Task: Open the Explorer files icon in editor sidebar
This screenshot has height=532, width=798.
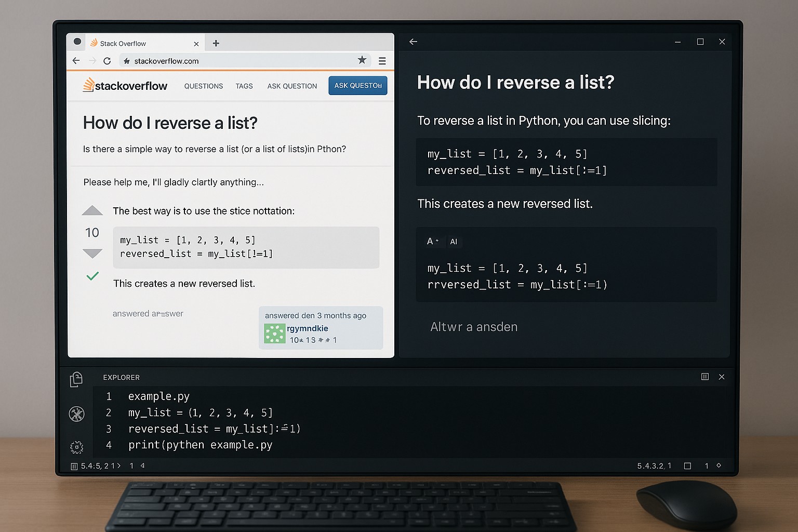Action: [76, 380]
